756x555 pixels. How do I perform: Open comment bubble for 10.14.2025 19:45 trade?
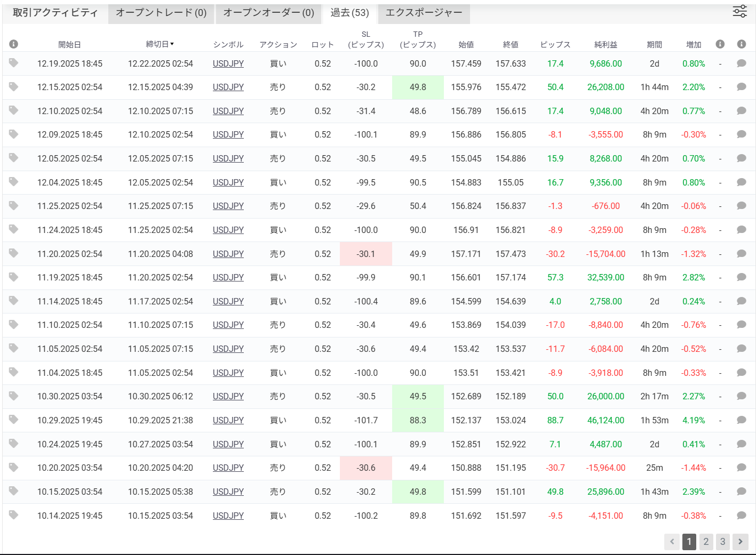pyautogui.click(x=741, y=516)
